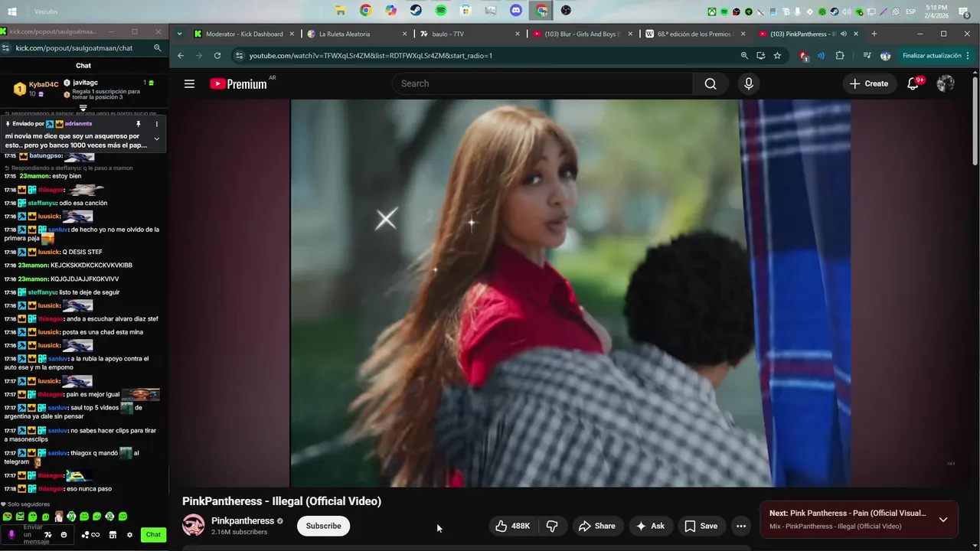Dislike the PinkPantheress video
This screenshot has width=980, height=551.
[x=552, y=526]
